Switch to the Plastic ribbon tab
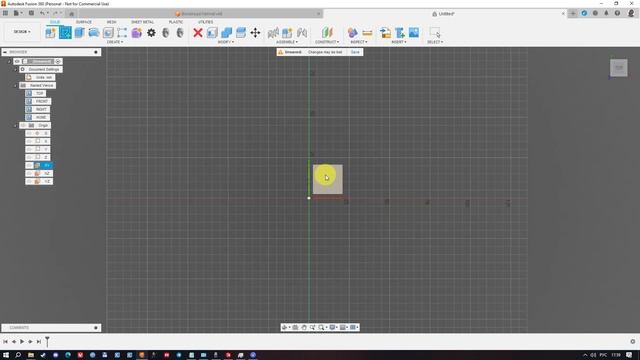 coord(176,22)
